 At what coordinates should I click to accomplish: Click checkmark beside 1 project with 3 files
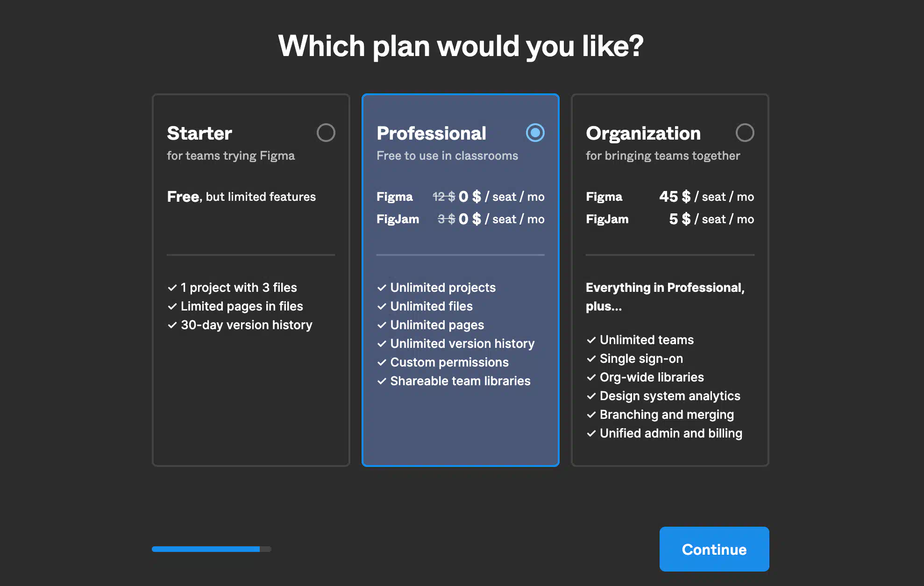click(172, 288)
